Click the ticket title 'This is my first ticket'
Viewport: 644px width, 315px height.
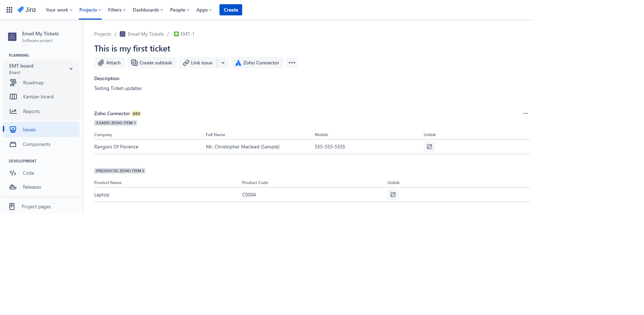(132, 49)
